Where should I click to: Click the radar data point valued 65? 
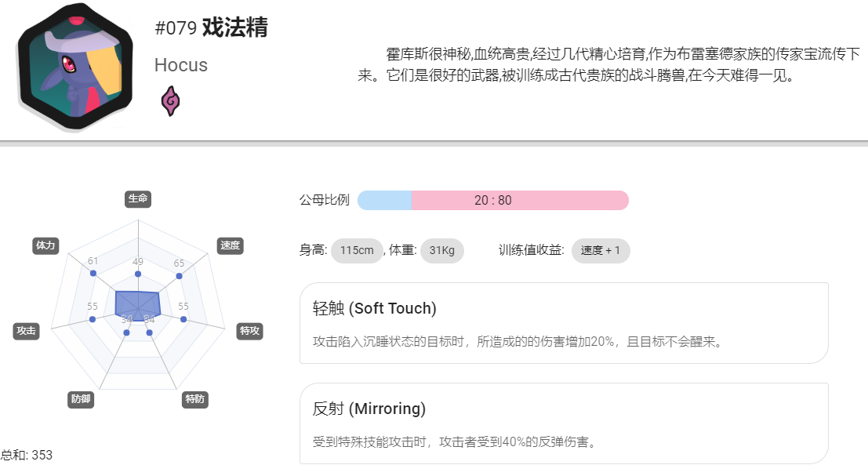click(180, 275)
